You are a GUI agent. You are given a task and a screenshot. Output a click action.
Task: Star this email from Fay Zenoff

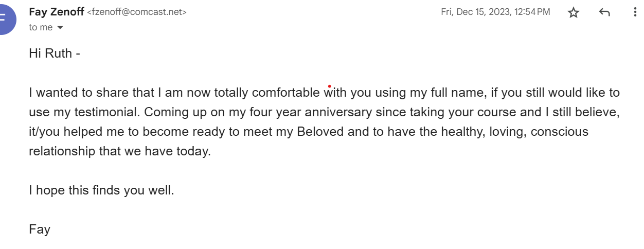click(x=574, y=13)
